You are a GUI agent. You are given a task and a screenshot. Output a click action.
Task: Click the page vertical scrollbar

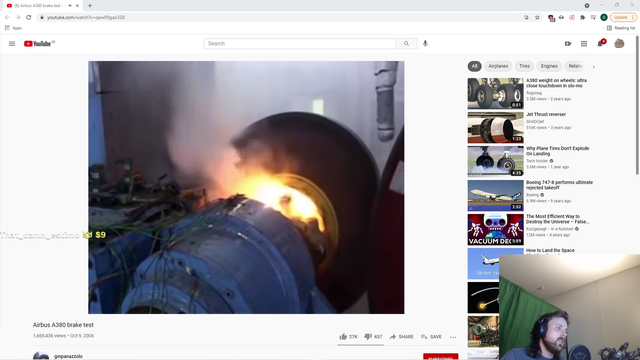(637, 105)
